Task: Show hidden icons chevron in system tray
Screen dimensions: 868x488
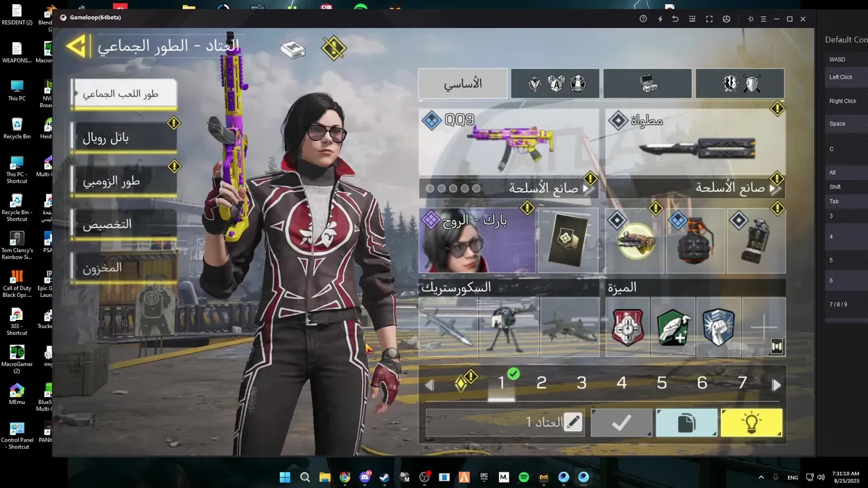Action: (x=761, y=477)
